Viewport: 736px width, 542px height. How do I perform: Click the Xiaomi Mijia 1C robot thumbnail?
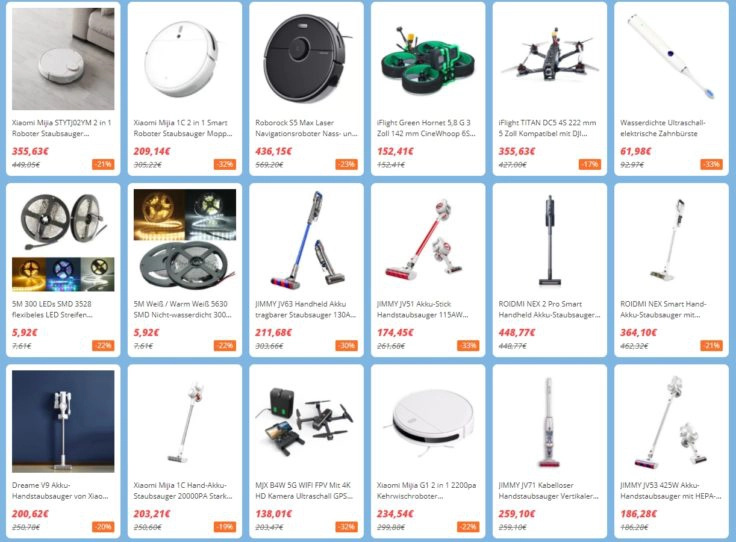tap(184, 59)
